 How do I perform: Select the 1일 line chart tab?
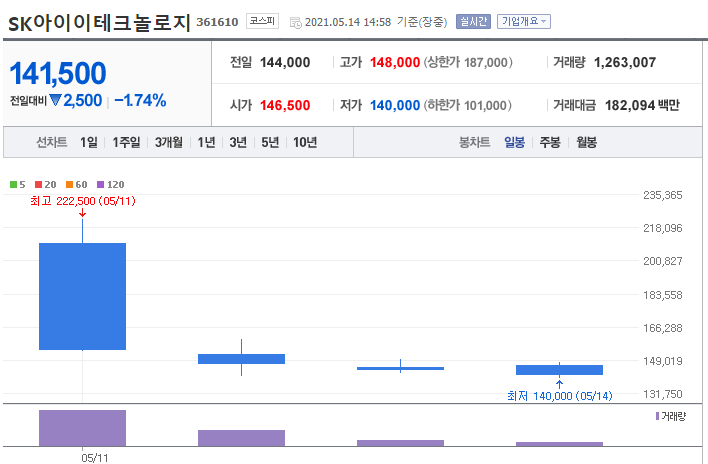(x=88, y=142)
